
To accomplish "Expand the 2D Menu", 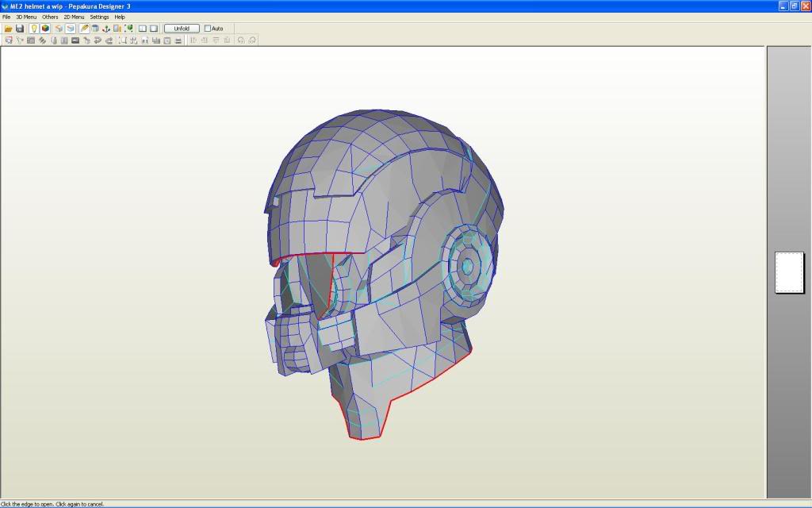I will [x=74, y=17].
